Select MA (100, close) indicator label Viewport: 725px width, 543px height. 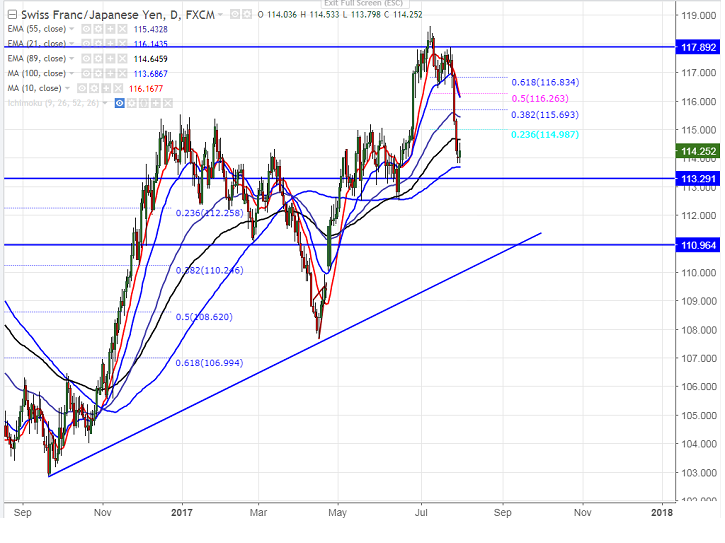[37, 74]
